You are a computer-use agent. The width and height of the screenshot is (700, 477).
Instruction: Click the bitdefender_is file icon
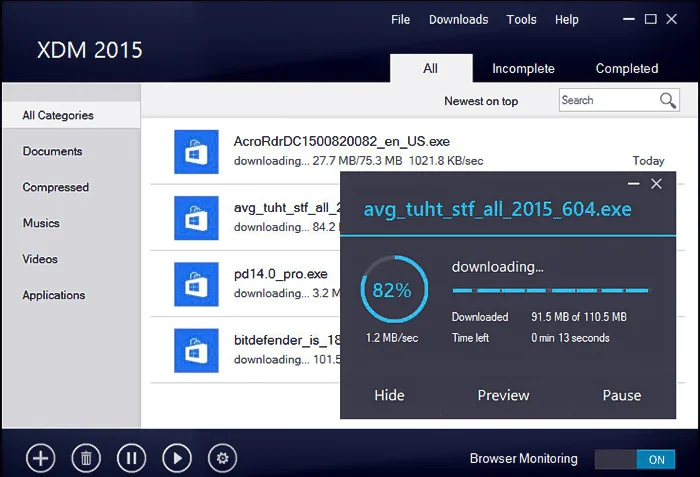[x=196, y=351]
